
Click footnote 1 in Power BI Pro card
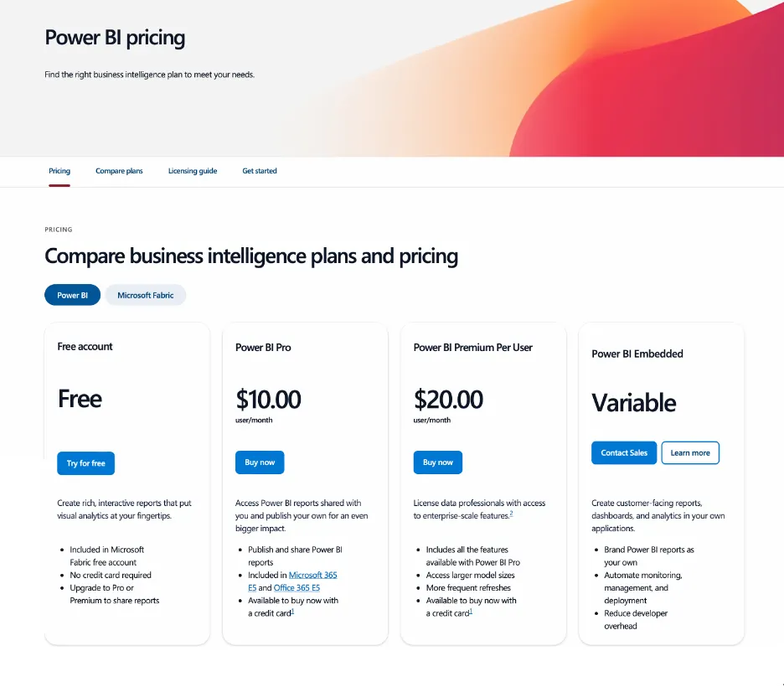[292, 611]
